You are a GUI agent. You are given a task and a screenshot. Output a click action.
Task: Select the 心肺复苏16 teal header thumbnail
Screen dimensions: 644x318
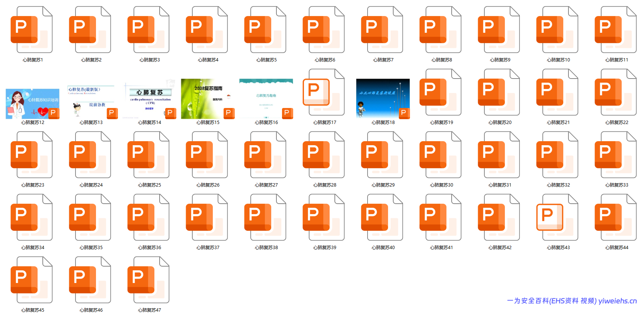click(x=266, y=99)
